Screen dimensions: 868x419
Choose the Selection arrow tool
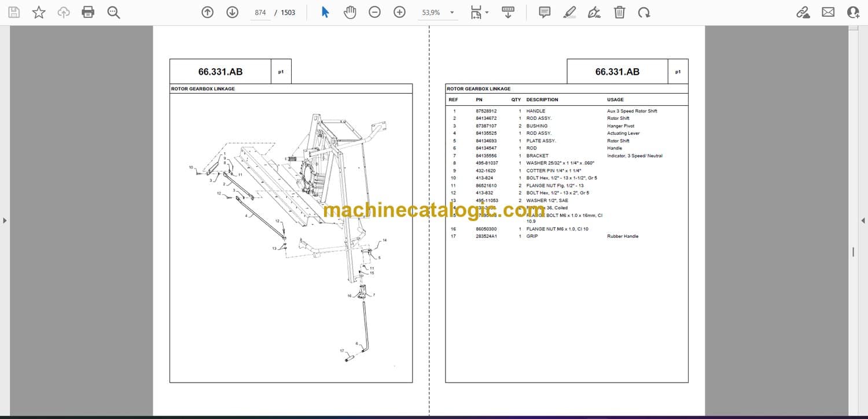point(325,12)
